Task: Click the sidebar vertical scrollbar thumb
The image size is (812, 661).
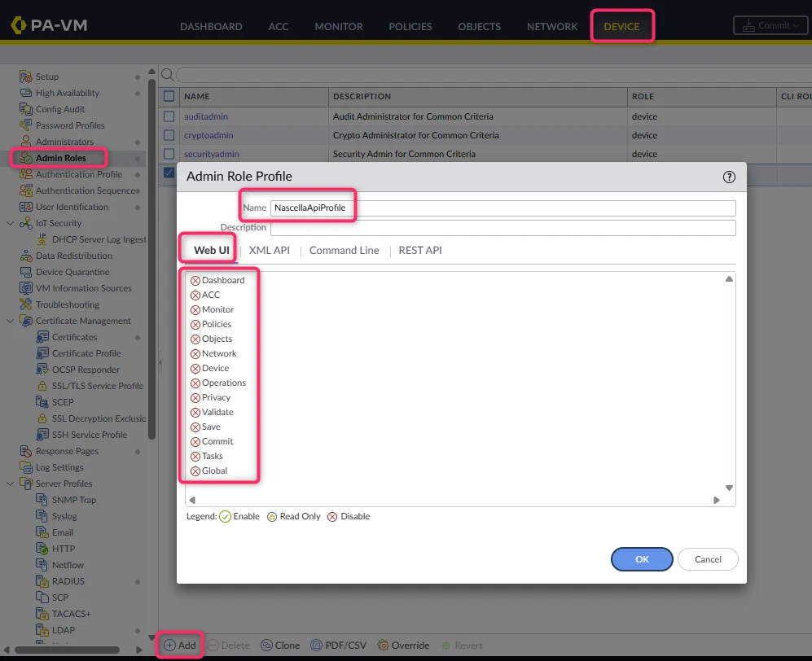Action: pos(151,259)
